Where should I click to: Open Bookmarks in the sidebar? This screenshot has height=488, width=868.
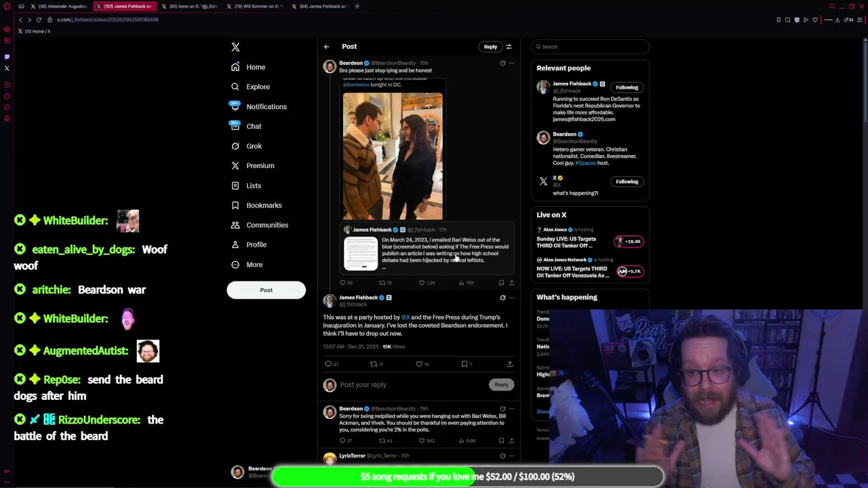click(256, 205)
